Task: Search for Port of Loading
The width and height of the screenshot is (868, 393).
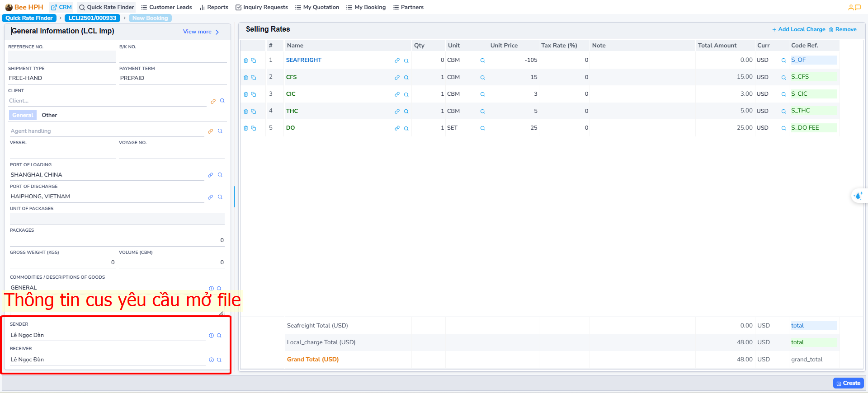Action: (x=220, y=175)
